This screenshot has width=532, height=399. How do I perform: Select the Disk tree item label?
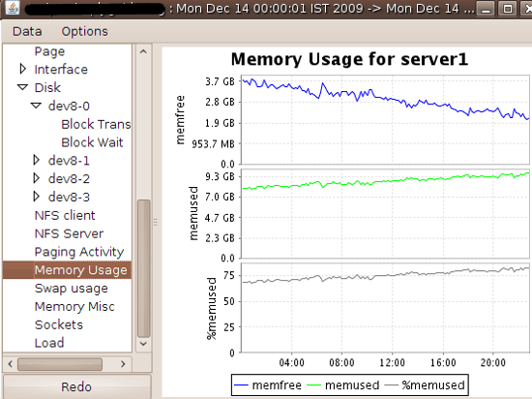(x=47, y=87)
